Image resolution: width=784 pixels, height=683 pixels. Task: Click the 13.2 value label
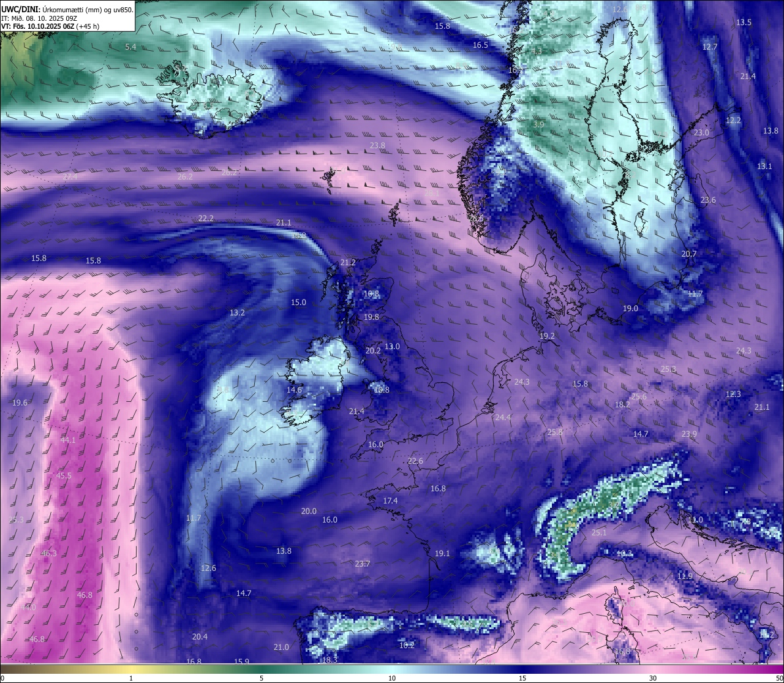pyautogui.click(x=237, y=312)
